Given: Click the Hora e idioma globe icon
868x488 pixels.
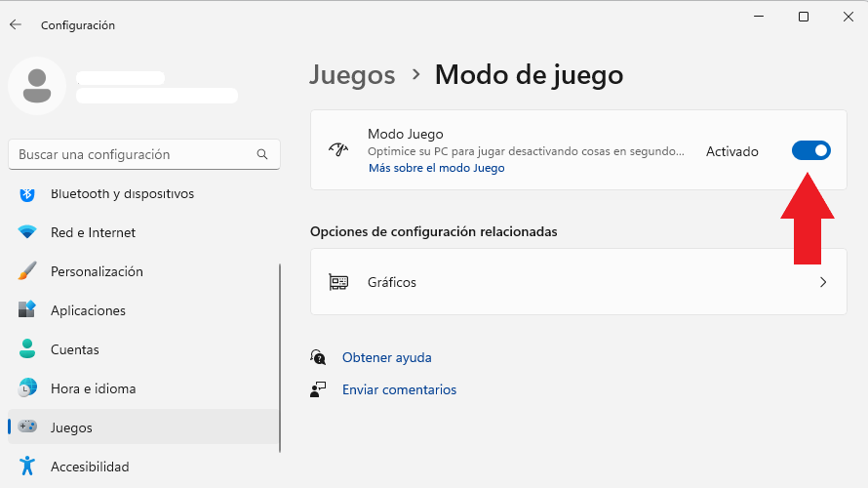Looking at the screenshot, I should coord(27,387).
